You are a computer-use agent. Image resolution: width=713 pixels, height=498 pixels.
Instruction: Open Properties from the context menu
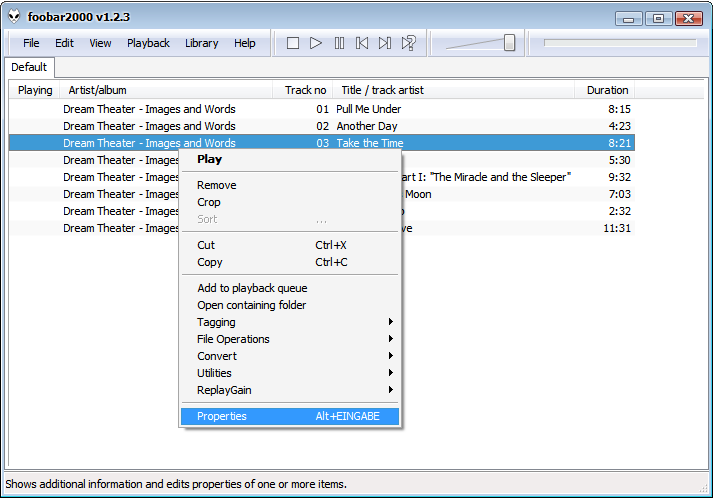[290, 416]
